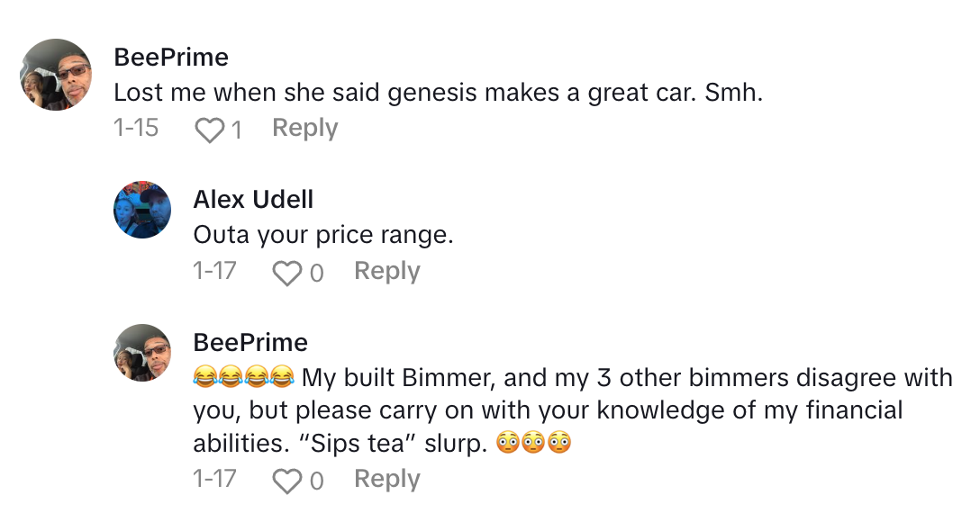Viewport: 980px width, 531px height.
Task: Open BeePrime username on the top comment
Action: tap(171, 57)
